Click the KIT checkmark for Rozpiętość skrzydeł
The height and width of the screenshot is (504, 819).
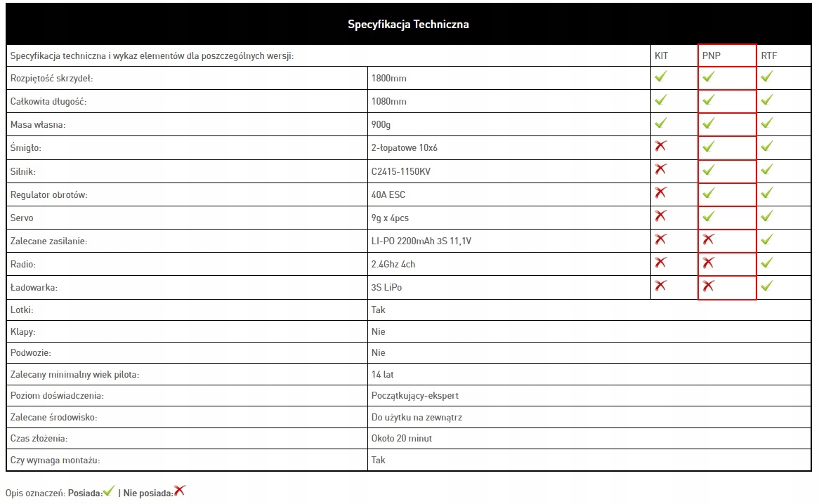coord(660,77)
